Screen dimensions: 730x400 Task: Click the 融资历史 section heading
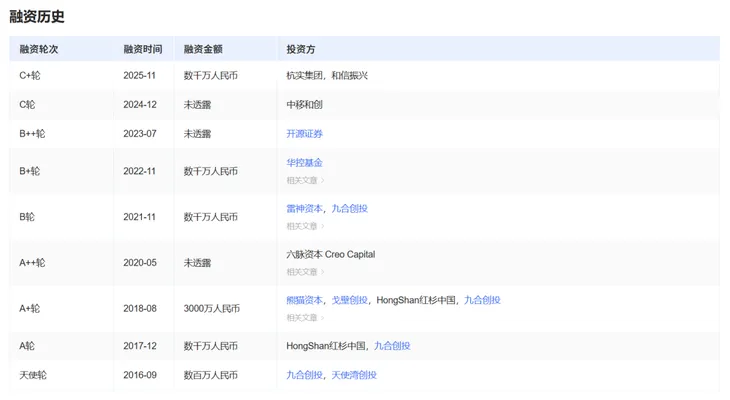click(37, 16)
